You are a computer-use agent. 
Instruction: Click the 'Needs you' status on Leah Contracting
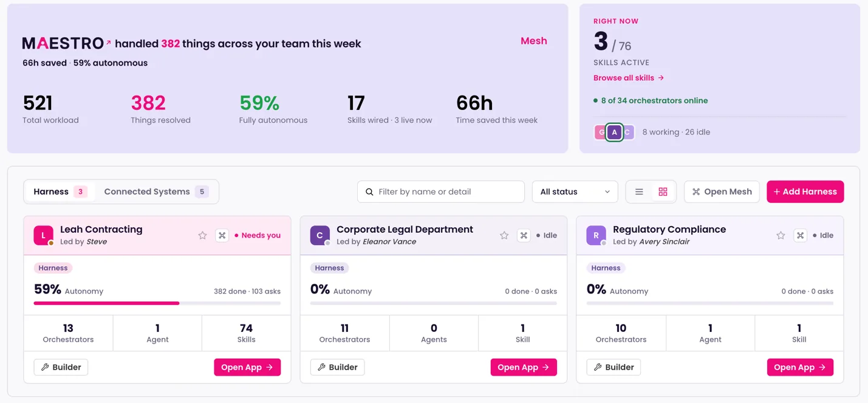click(258, 235)
